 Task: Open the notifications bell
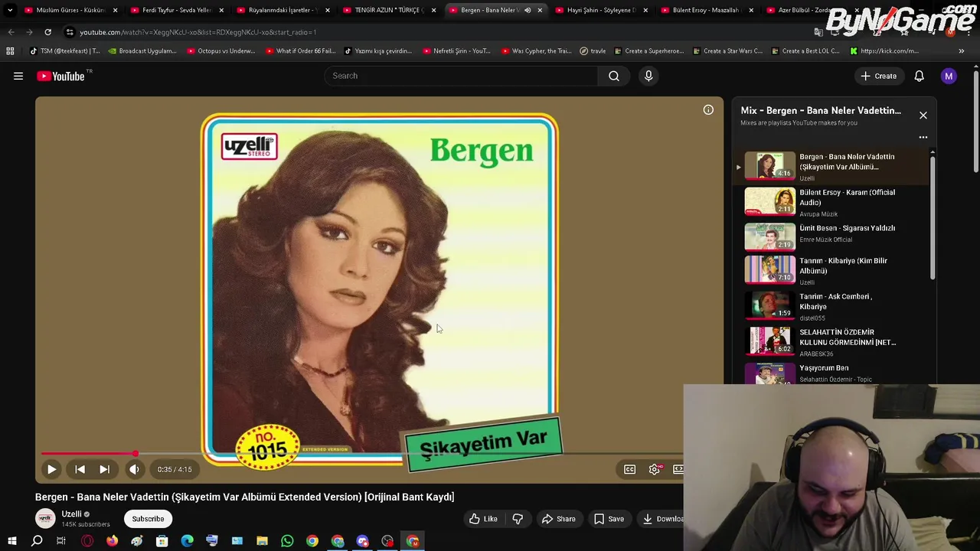tap(919, 76)
